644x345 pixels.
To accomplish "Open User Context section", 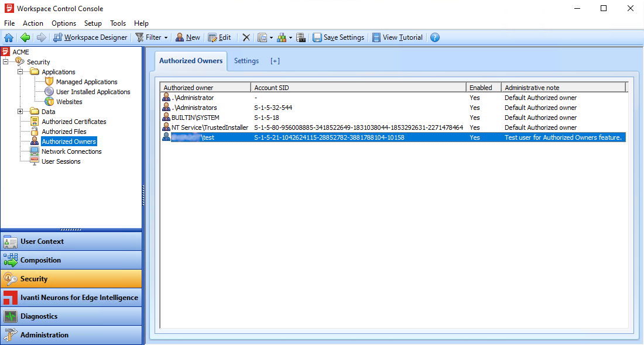I will pyautogui.click(x=71, y=241).
